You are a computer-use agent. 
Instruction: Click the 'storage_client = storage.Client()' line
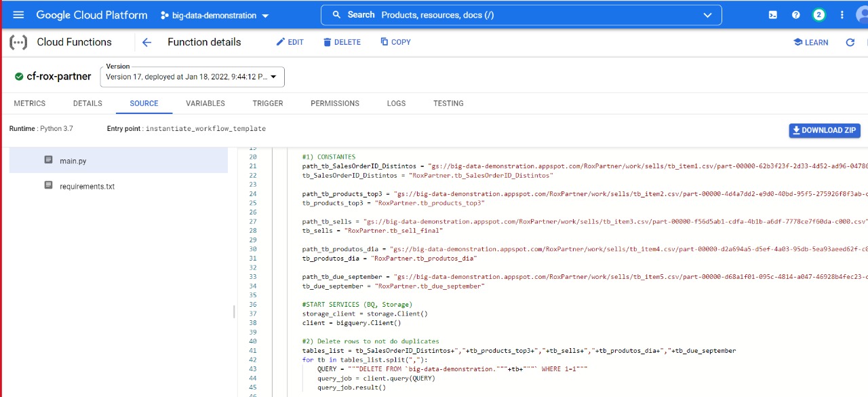(365, 314)
